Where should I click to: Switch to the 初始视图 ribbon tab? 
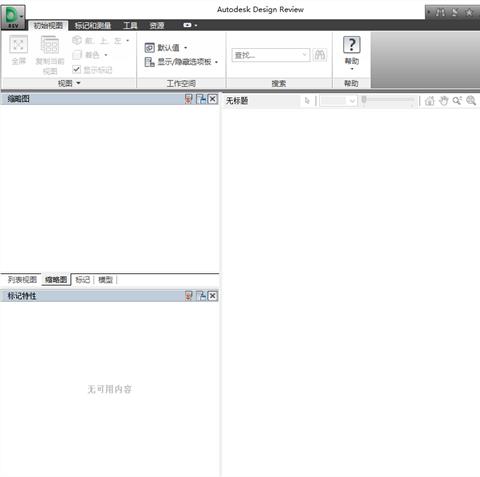[48, 25]
